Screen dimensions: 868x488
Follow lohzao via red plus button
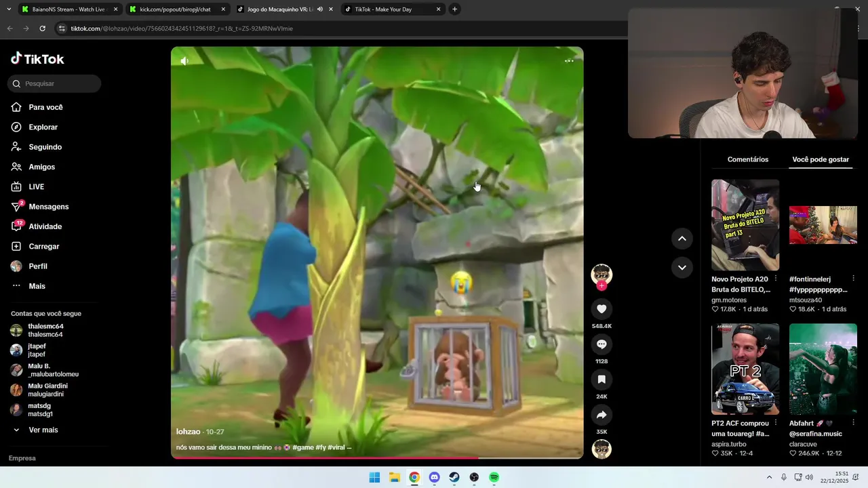(x=601, y=286)
